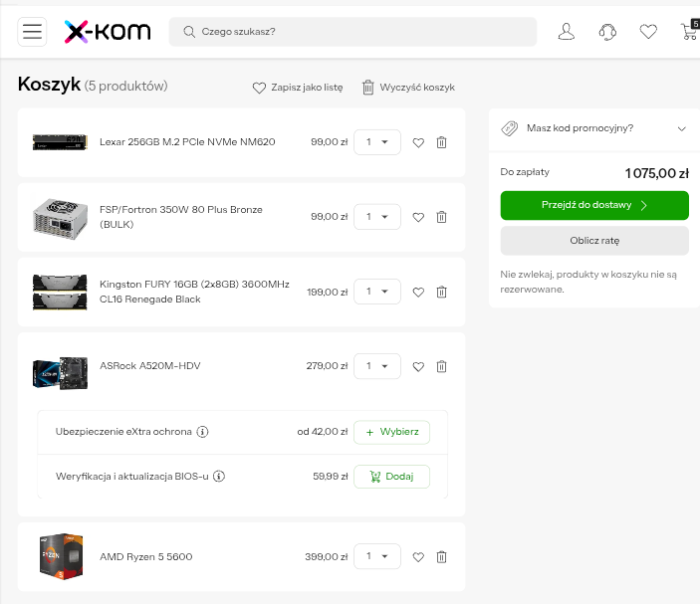
Task: Open wishlist heart icon in header
Action: click(648, 32)
